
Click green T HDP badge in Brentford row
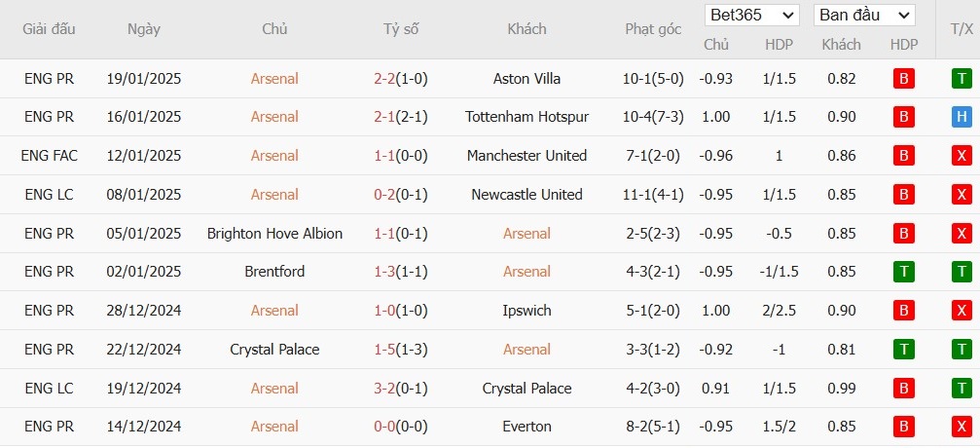[904, 272]
